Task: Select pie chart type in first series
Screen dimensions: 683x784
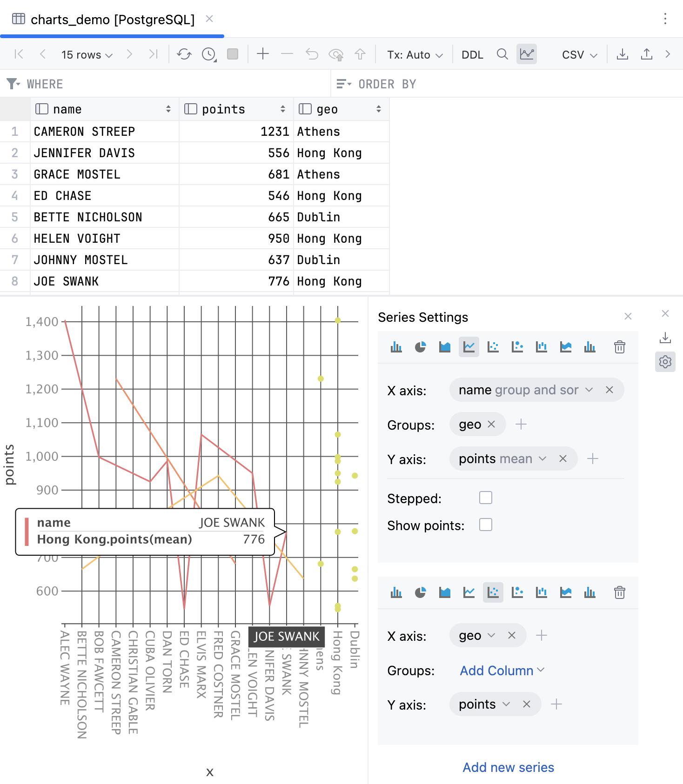Action: pyautogui.click(x=420, y=347)
